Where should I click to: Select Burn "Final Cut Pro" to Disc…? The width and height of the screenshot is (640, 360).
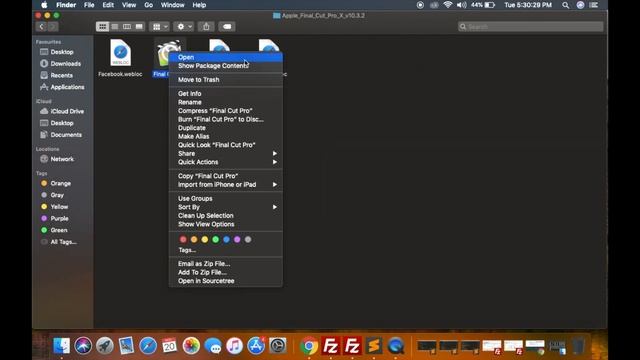coord(226,119)
